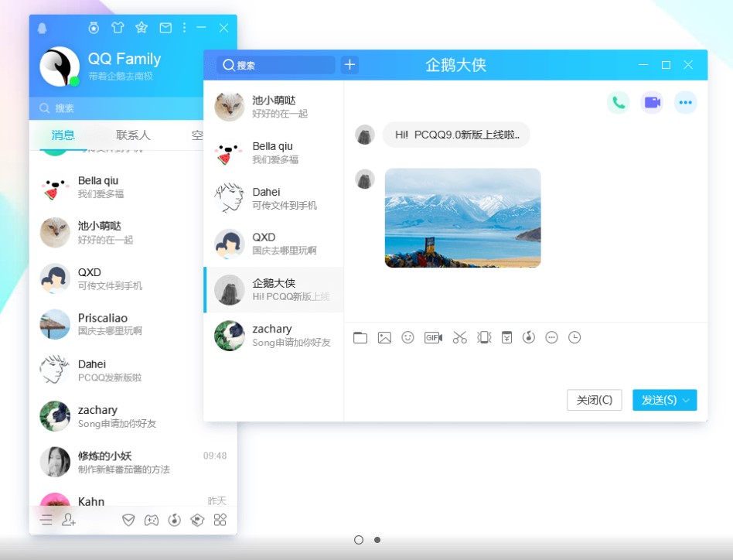The image size is (733, 560).
Task: Click the send image icon in chat toolbar
Action: [x=384, y=337]
